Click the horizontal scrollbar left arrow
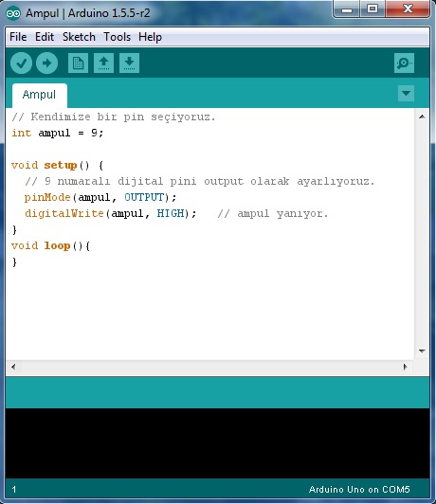 [13, 367]
